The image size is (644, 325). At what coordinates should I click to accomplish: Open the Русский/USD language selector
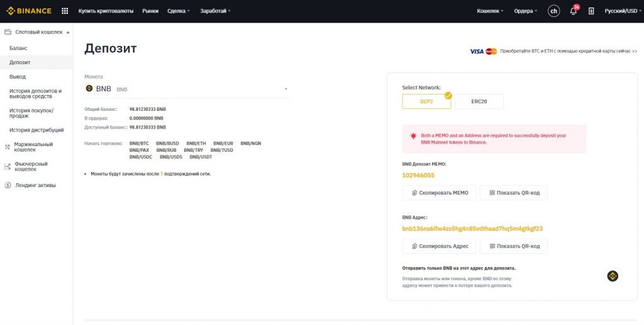tap(622, 11)
